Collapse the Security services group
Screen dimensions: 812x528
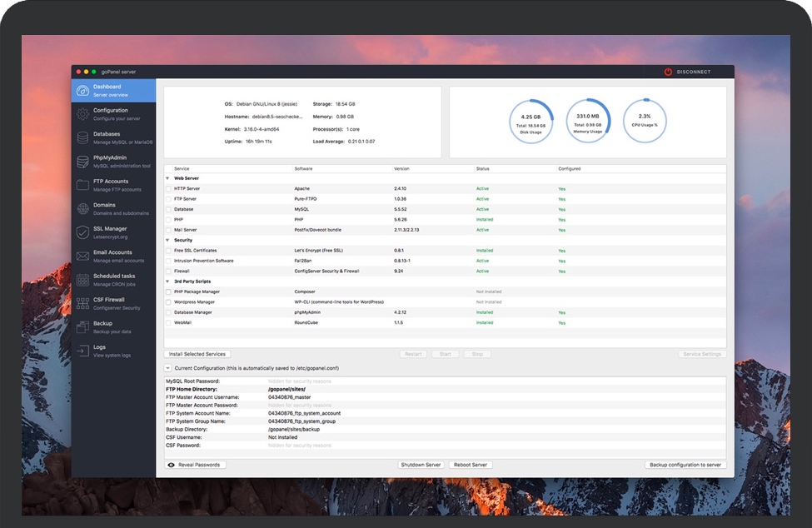(167, 240)
